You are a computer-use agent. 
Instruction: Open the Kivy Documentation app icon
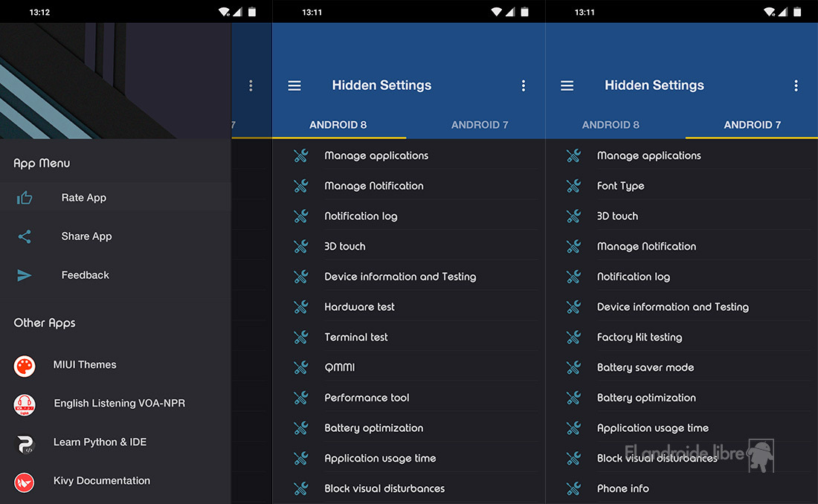click(x=25, y=482)
